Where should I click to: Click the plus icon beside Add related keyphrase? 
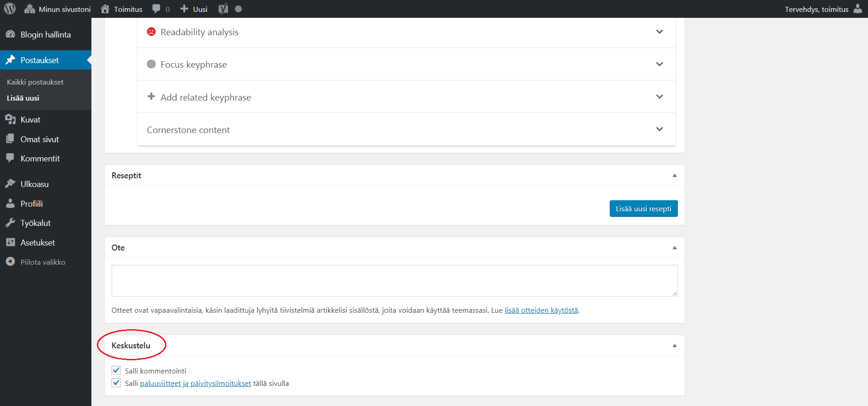pos(151,96)
